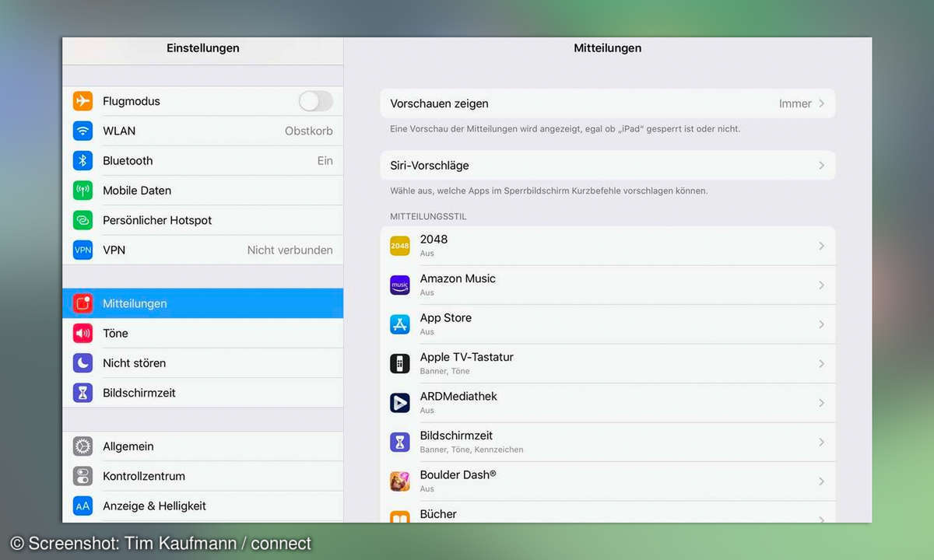
Task: Tap Bluetooth status Ein
Action: [325, 160]
